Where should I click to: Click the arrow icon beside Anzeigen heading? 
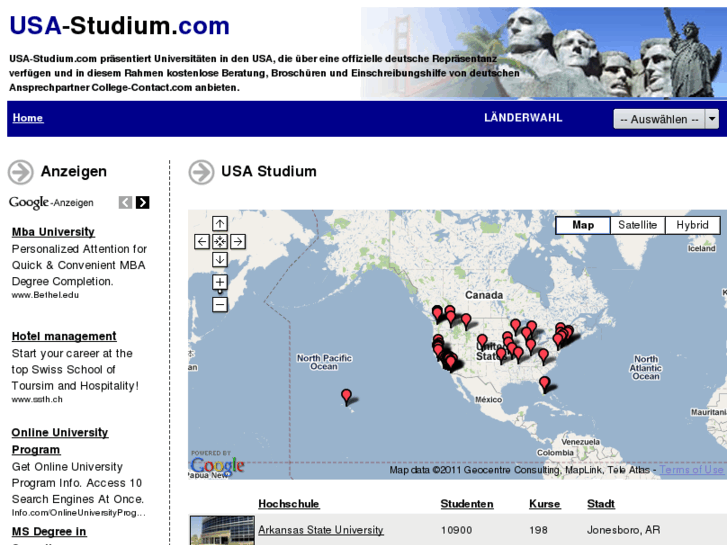point(20,172)
